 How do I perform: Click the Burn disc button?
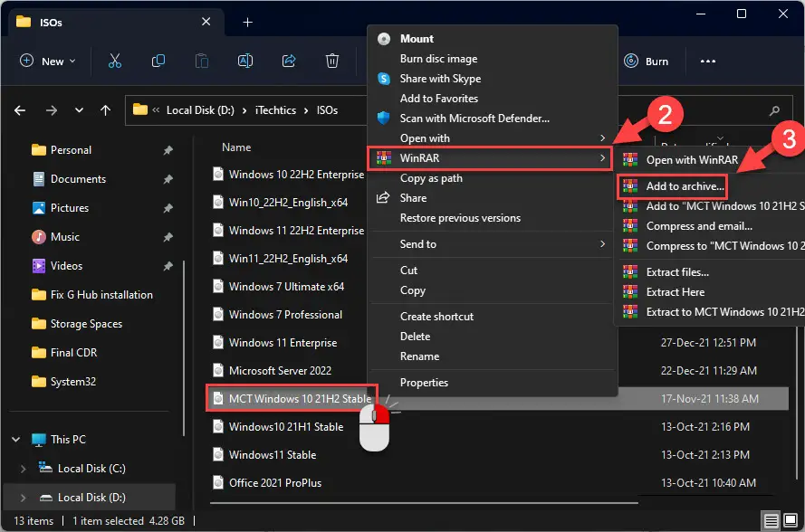647,61
